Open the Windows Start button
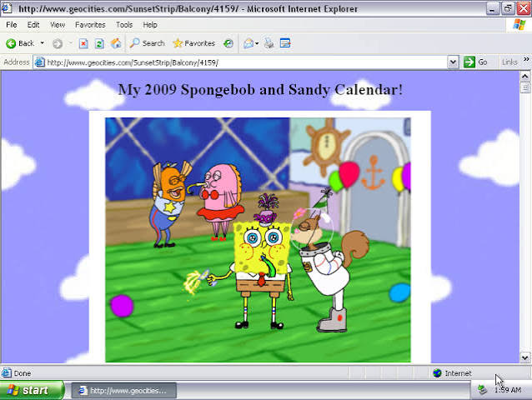The height and width of the screenshot is (400, 532). click(32, 390)
